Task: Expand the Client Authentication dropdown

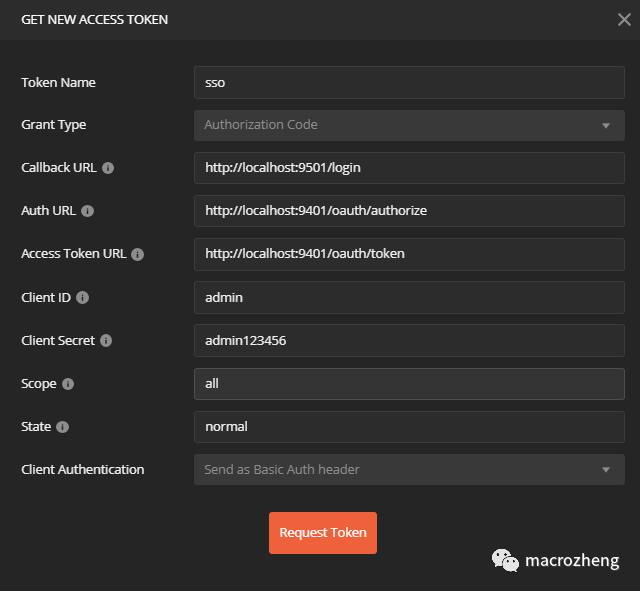Action: 408,469
